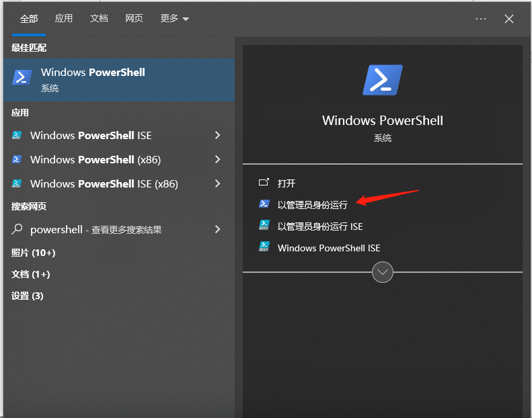Expand options for Windows PowerShell ISE (x86)
This screenshot has height=418, width=532.
218,183
